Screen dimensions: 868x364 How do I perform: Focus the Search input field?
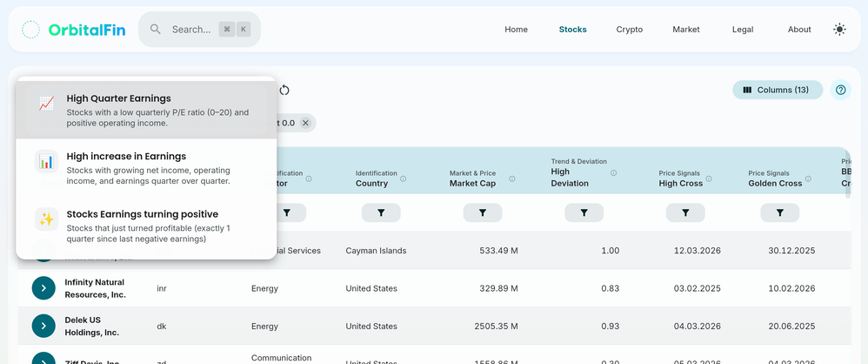199,30
